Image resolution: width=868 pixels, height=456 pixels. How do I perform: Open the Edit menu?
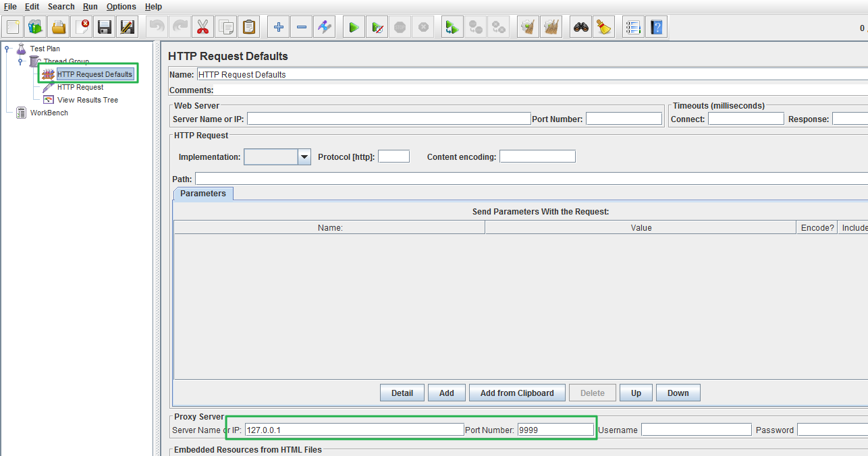(32, 7)
